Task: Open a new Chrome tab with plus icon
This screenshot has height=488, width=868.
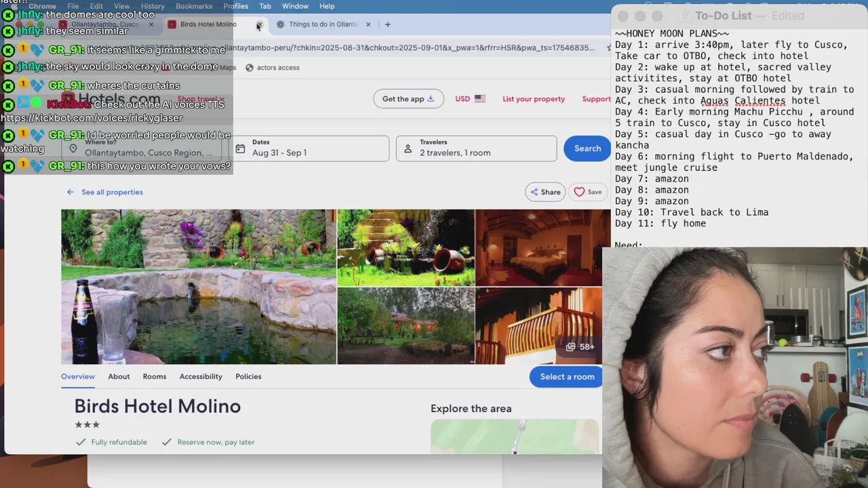Action: (x=387, y=24)
